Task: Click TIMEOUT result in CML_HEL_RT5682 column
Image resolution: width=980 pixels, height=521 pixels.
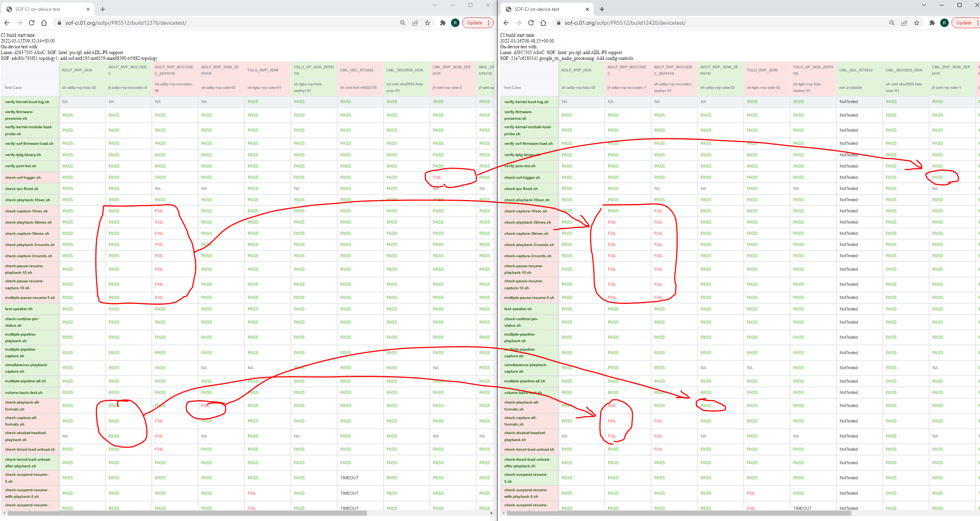Action: click(349, 478)
